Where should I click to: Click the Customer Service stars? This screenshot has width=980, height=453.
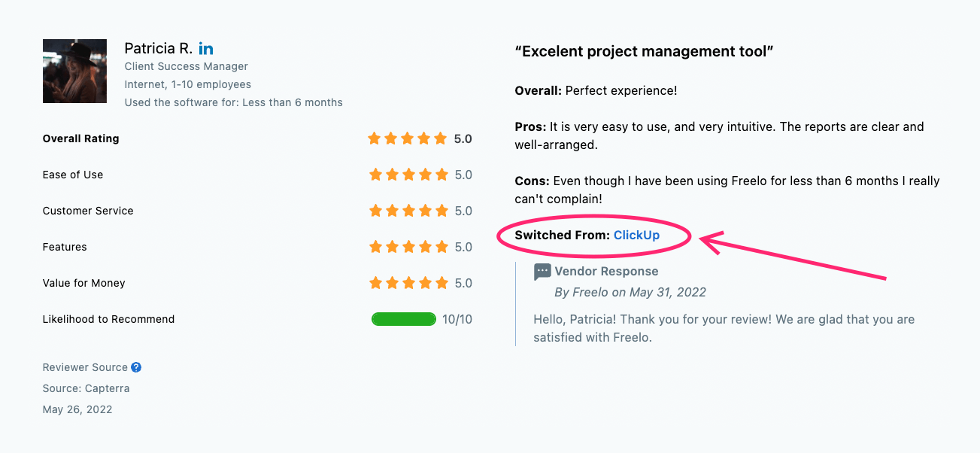coord(408,211)
